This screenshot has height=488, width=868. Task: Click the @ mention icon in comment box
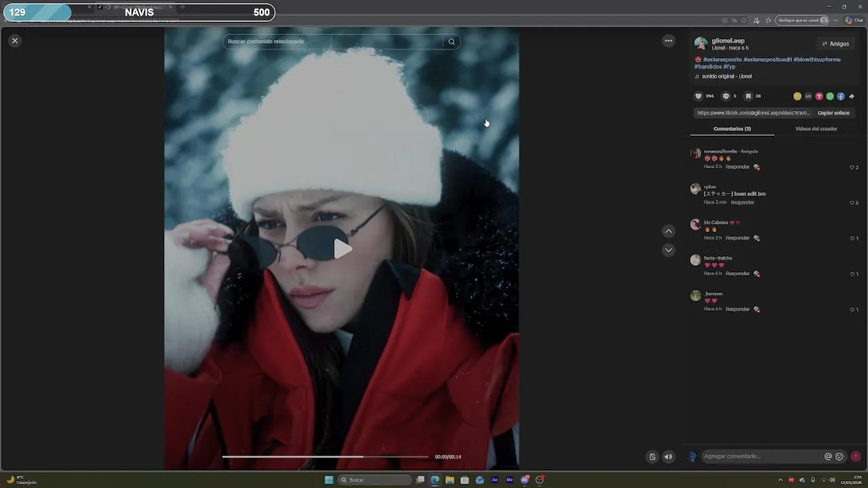828,457
